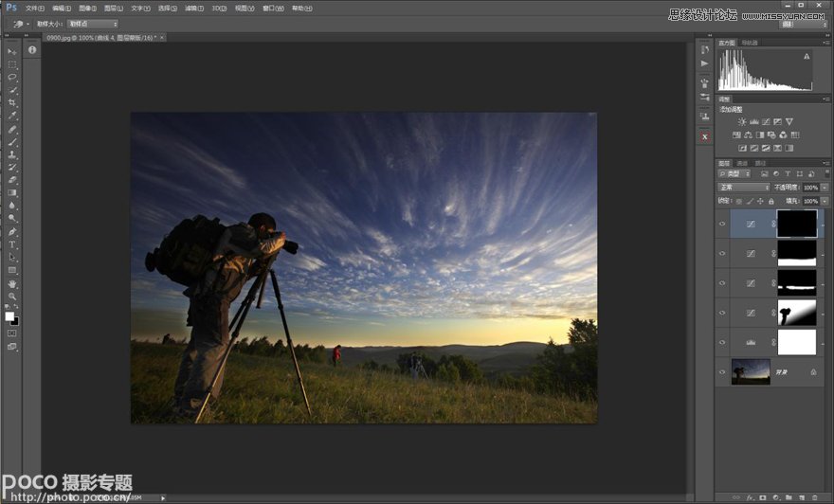834x504 pixels.
Task: Open the sample size dropdown in options bar
Action: [x=92, y=23]
